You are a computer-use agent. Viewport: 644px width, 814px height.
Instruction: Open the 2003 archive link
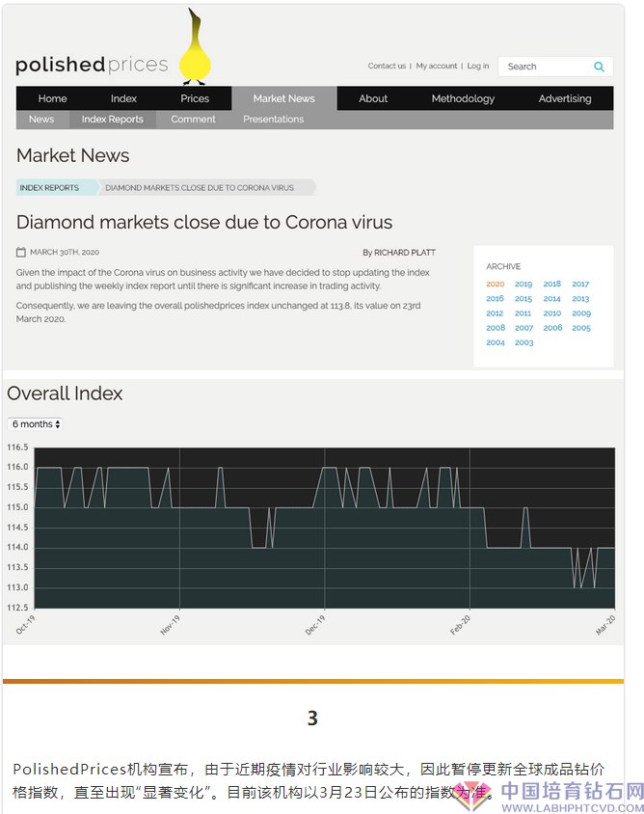point(524,342)
